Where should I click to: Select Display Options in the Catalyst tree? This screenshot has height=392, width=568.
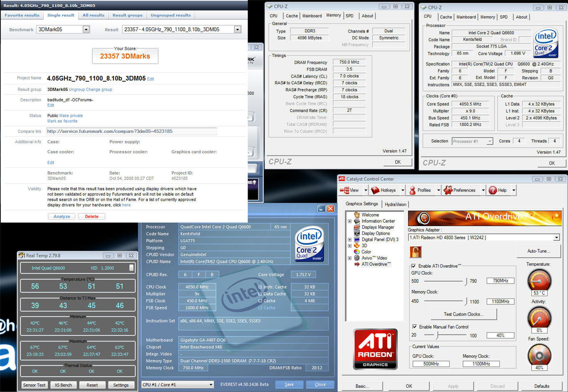[375, 233]
